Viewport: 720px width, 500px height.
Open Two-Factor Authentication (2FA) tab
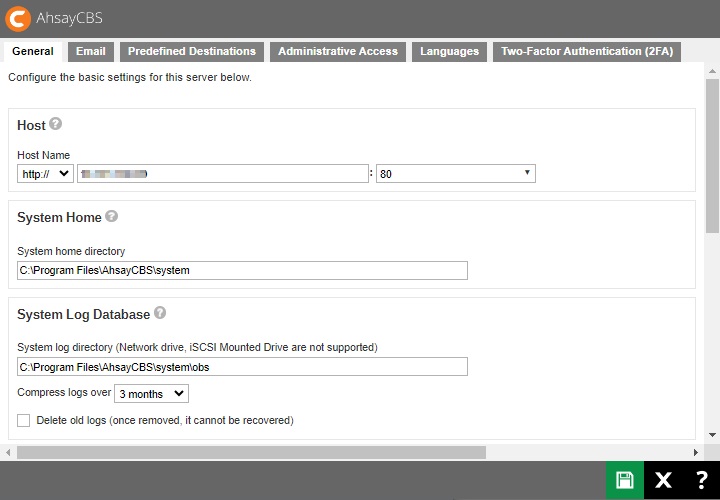click(x=585, y=52)
